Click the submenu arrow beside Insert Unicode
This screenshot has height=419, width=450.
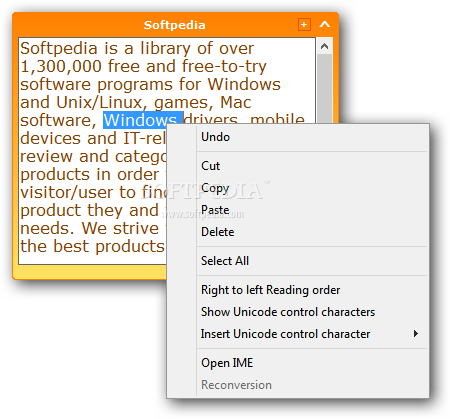click(x=415, y=334)
